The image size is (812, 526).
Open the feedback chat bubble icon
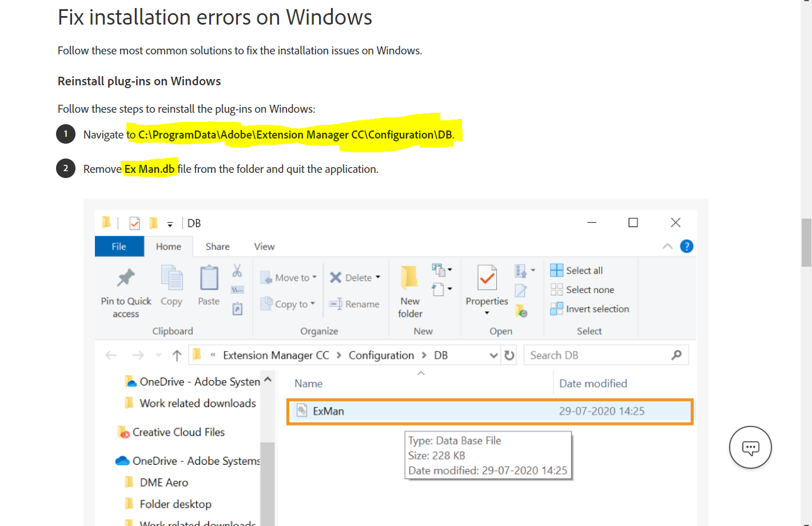tap(750, 447)
